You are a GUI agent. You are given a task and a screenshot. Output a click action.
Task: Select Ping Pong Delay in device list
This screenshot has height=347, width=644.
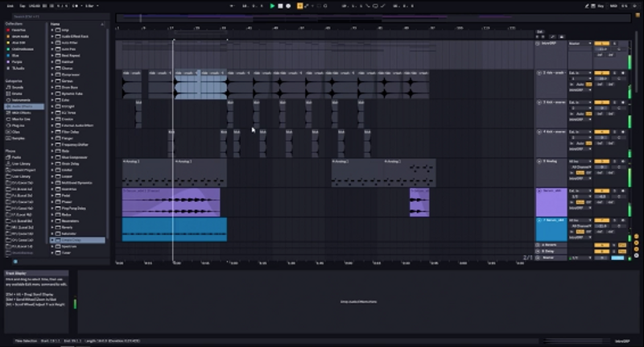(73, 209)
